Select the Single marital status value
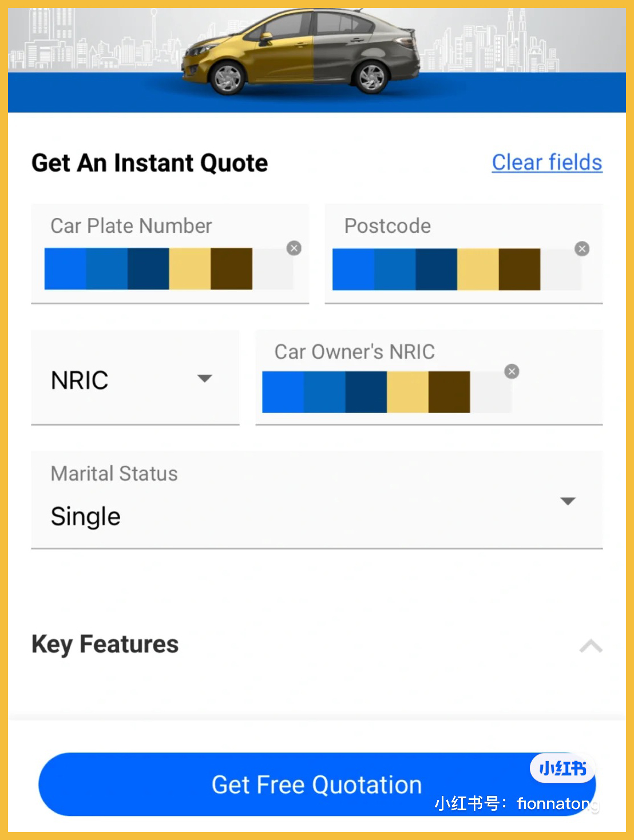 86,517
